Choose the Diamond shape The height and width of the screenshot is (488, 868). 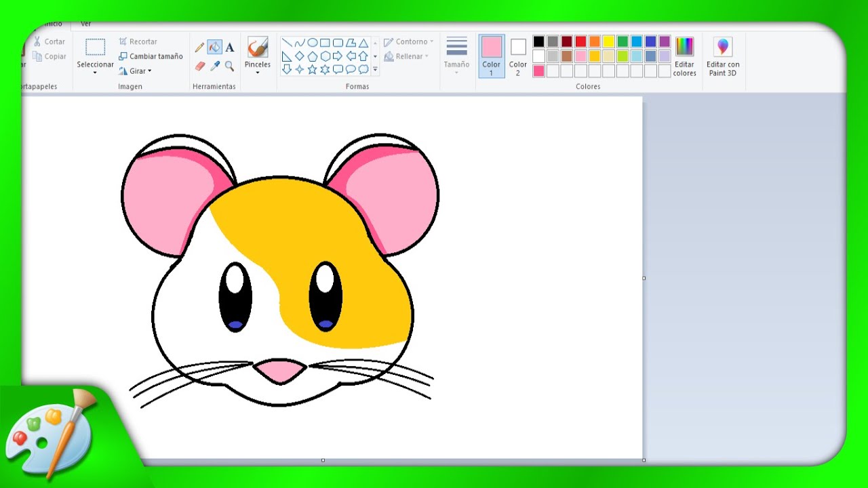click(x=300, y=56)
